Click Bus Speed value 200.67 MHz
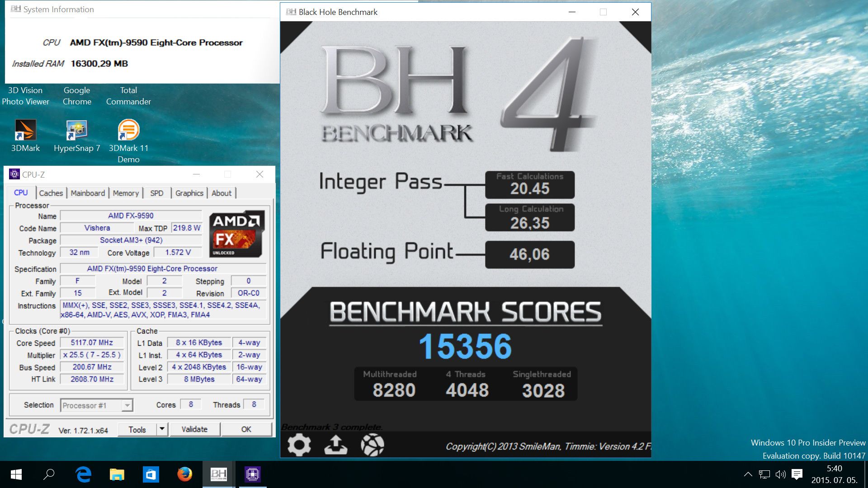The height and width of the screenshot is (488, 868). point(92,367)
